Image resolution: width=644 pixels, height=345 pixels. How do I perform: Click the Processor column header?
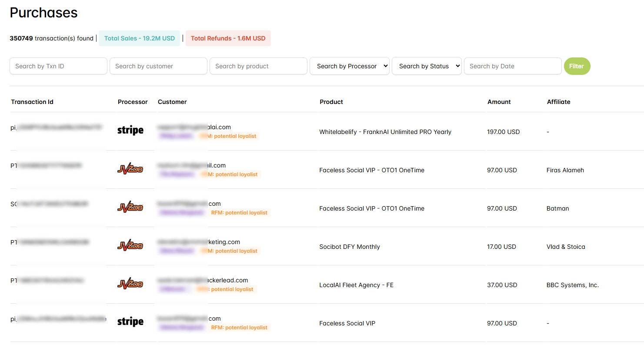click(x=133, y=102)
